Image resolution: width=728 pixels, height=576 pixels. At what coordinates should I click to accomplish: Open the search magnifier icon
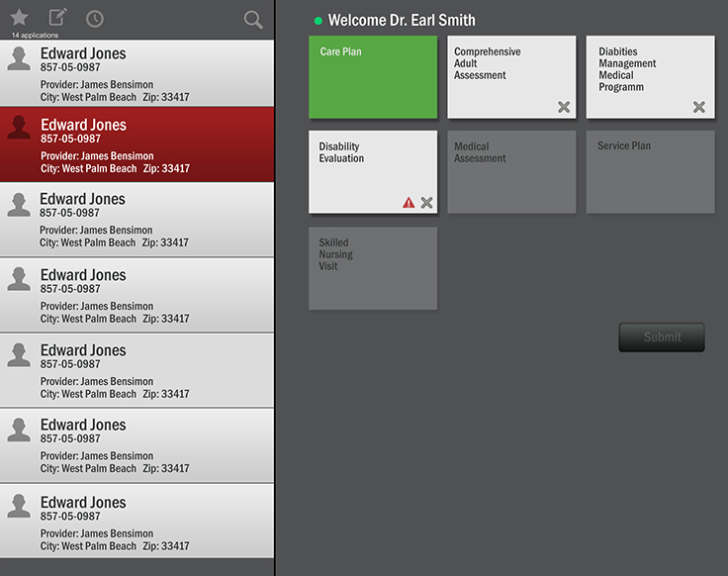(253, 20)
